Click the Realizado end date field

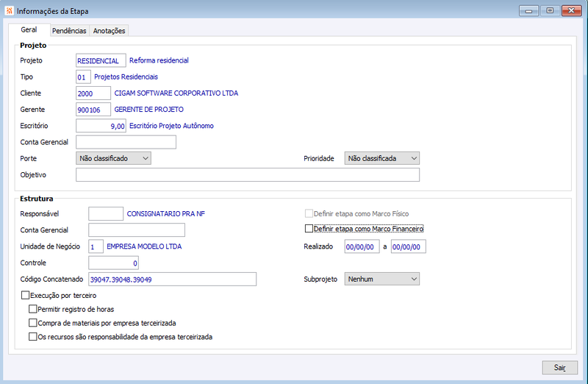(409, 246)
